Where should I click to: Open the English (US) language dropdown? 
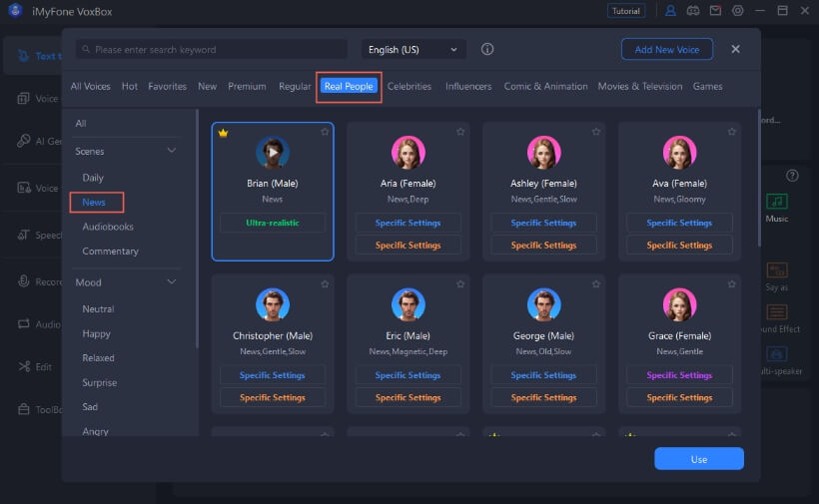coord(413,50)
